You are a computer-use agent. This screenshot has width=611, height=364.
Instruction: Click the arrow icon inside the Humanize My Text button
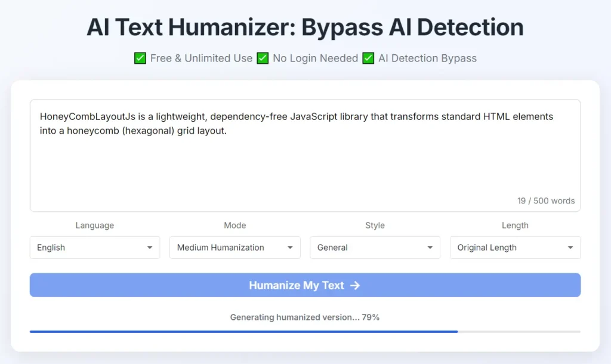pos(356,285)
